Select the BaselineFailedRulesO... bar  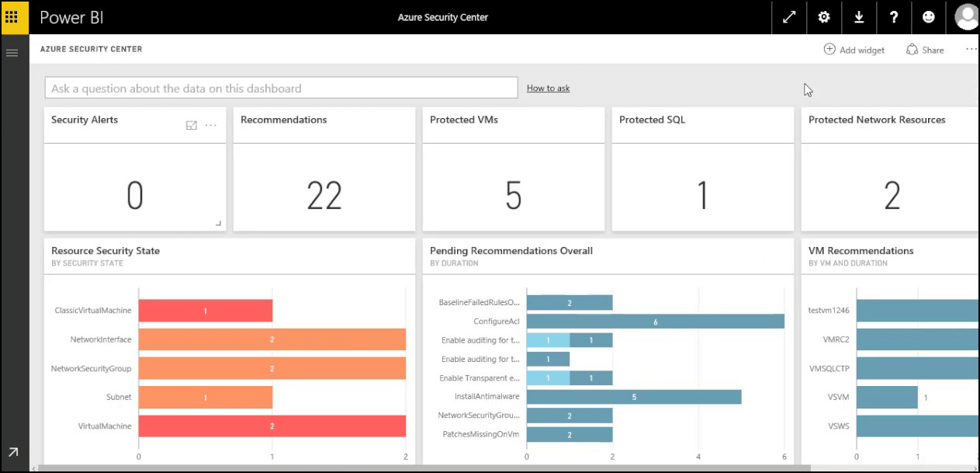[x=570, y=303]
